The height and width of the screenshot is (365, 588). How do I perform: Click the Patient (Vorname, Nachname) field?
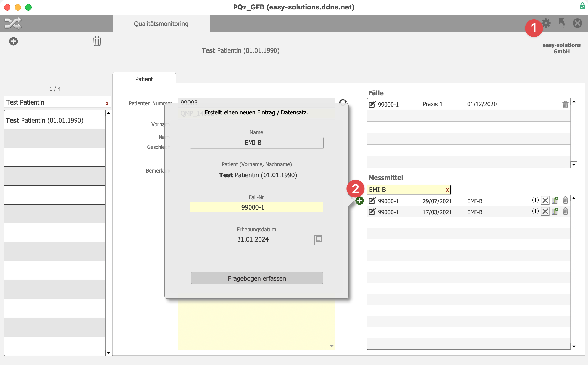tap(257, 175)
